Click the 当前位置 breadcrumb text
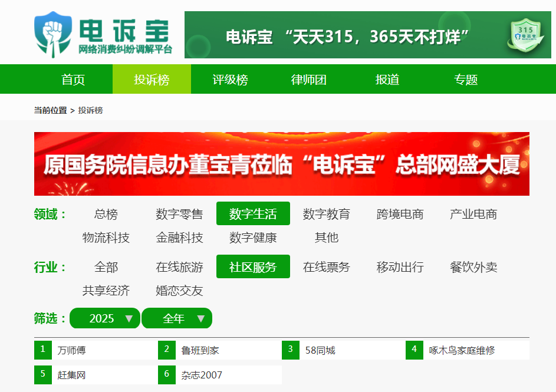 click(x=50, y=110)
